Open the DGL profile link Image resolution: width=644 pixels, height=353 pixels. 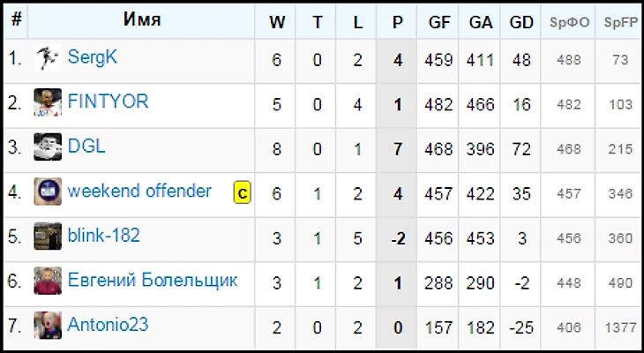86,146
